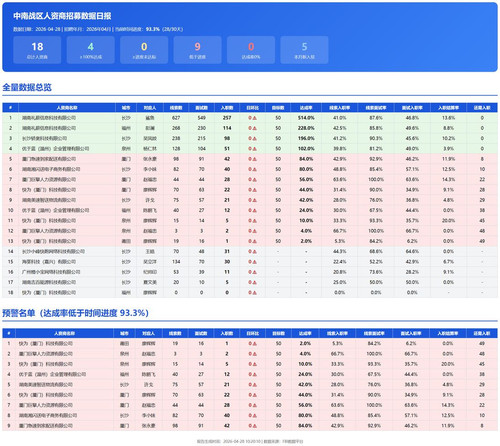Click warning triangle in 预警名单 row 3
Viewport: 500px width, 446px height.
(255, 364)
